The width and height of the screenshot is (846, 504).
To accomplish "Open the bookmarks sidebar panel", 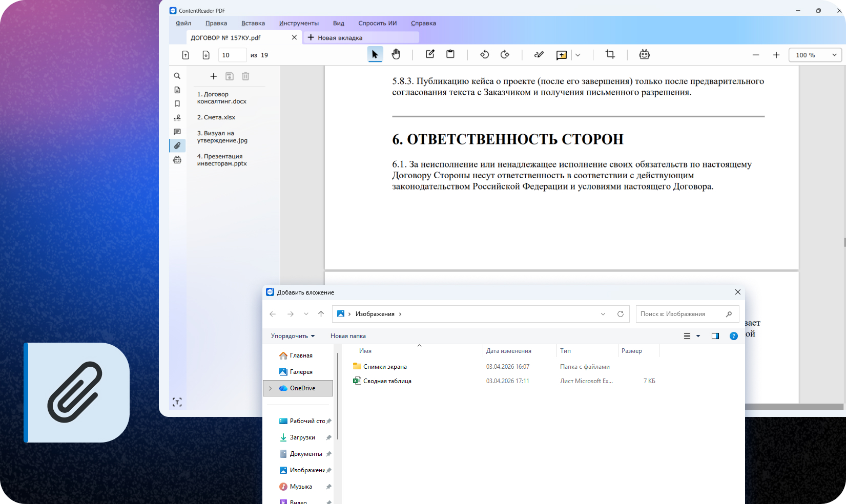I will pyautogui.click(x=177, y=104).
